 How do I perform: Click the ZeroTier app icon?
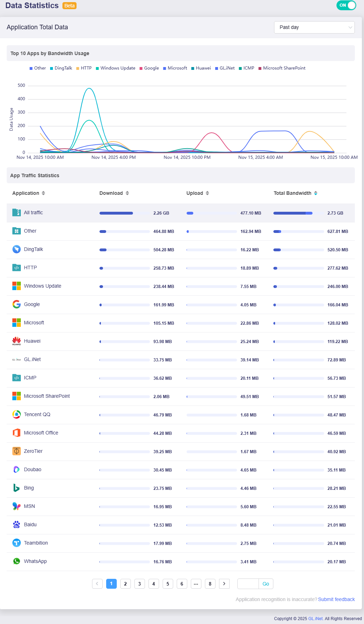pyautogui.click(x=17, y=451)
